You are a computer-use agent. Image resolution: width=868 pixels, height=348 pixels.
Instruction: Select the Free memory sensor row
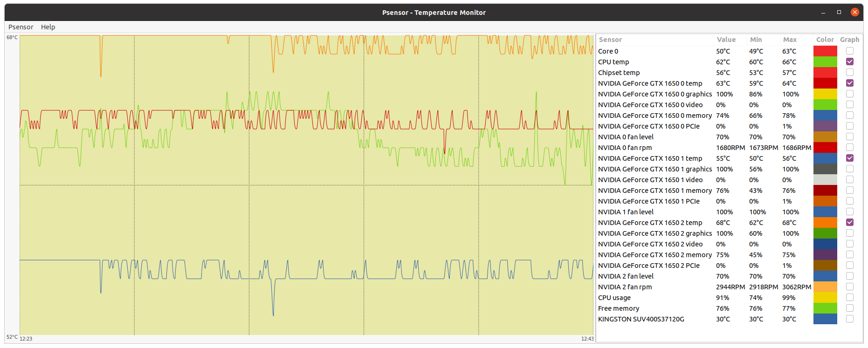pyautogui.click(x=619, y=308)
